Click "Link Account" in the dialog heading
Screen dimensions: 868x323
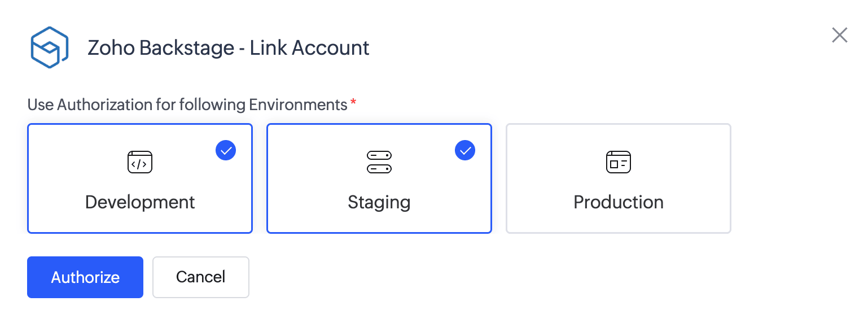tap(310, 48)
